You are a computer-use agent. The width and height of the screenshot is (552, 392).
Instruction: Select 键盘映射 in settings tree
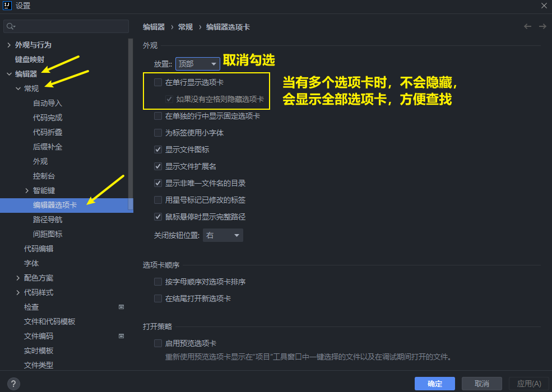click(x=30, y=59)
